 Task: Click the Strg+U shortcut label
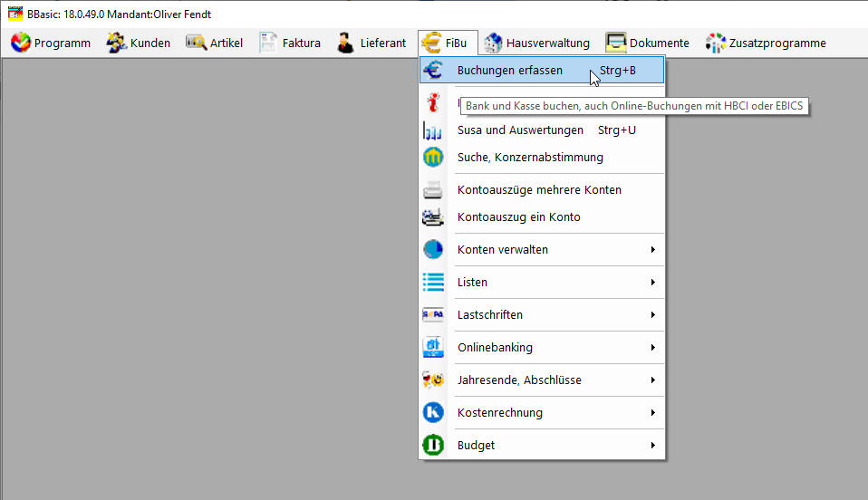tap(617, 130)
